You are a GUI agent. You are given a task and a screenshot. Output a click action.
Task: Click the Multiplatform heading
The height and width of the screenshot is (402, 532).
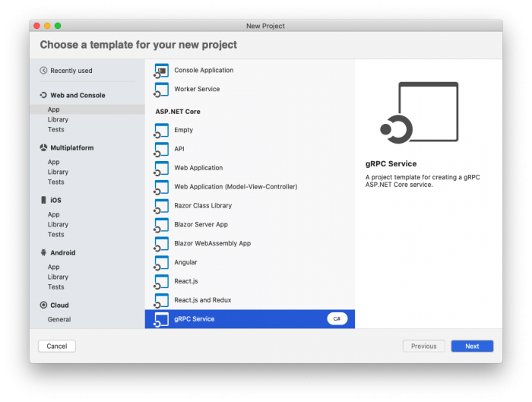pyautogui.click(x=72, y=148)
